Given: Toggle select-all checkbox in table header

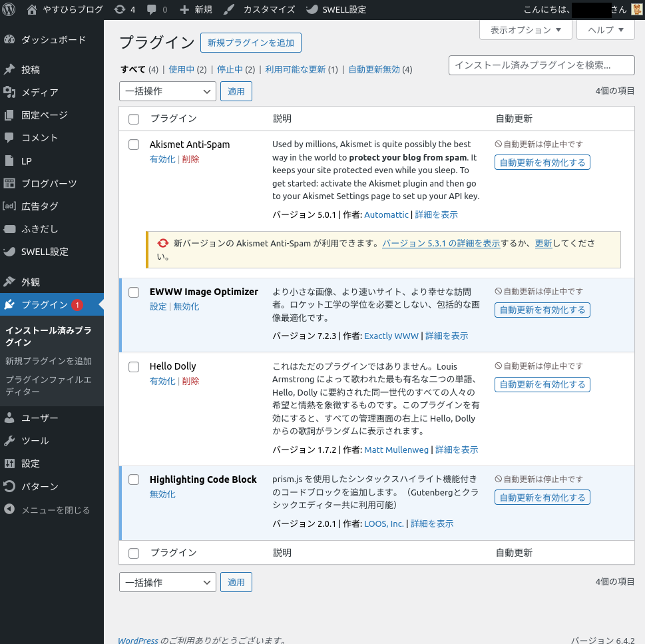Looking at the screenshot, I should pyautogui.click(x=134, y=119).
